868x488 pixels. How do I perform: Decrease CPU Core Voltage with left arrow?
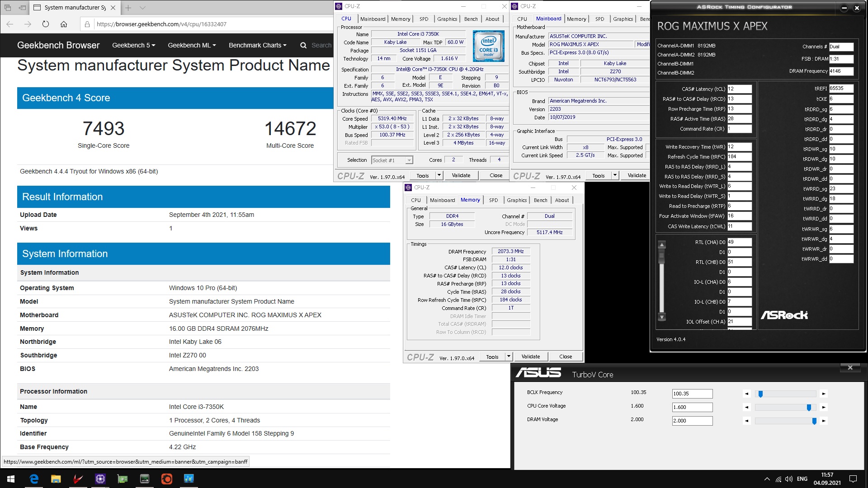747,407
